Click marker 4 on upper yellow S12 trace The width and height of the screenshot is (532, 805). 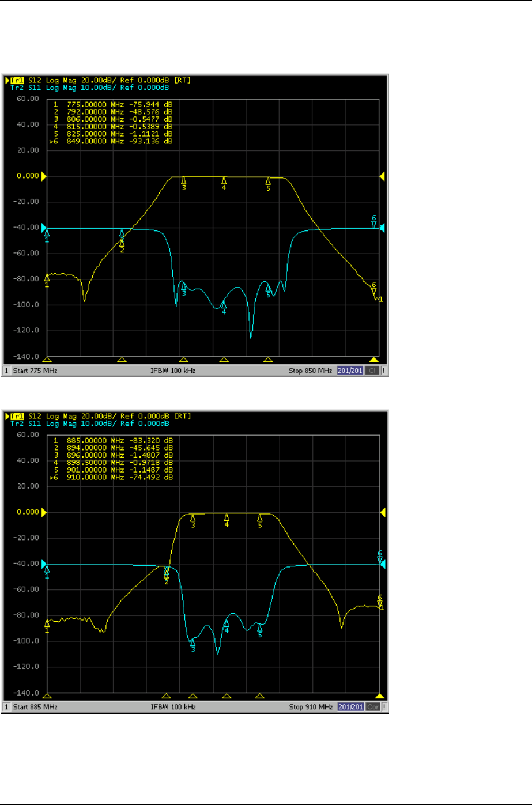click(224, 183)
